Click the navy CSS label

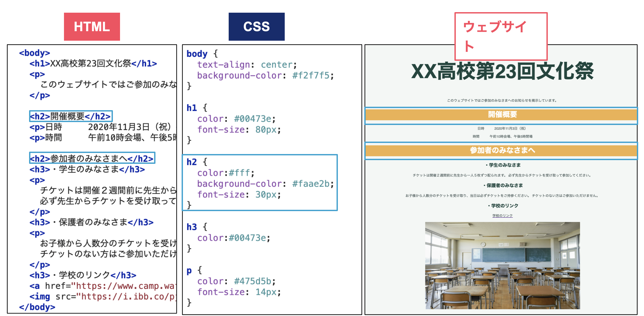point(256,27)
